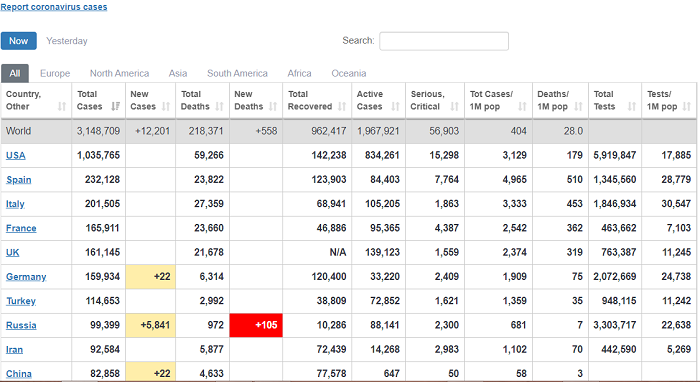Sort by Total Deaths arrows icon
Viewport: 700px width, 382px height.
(x=219, y=106)
